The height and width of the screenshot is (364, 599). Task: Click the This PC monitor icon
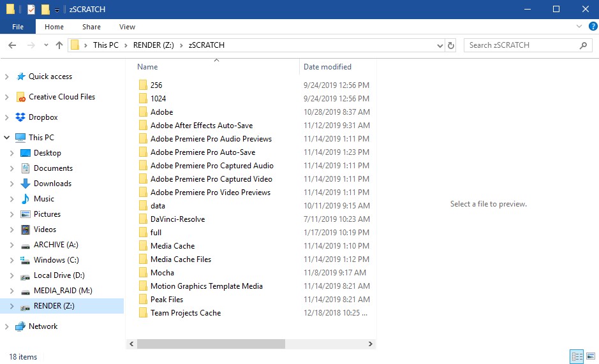[x=20, y=138]
